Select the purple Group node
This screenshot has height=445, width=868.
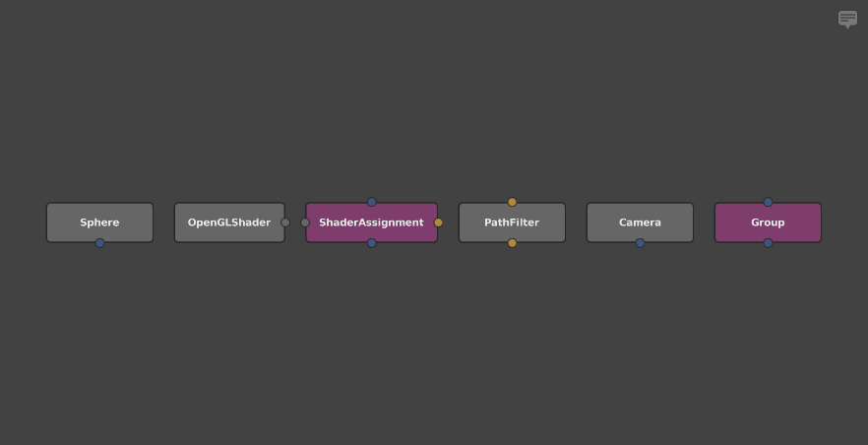tap(768, 222)
